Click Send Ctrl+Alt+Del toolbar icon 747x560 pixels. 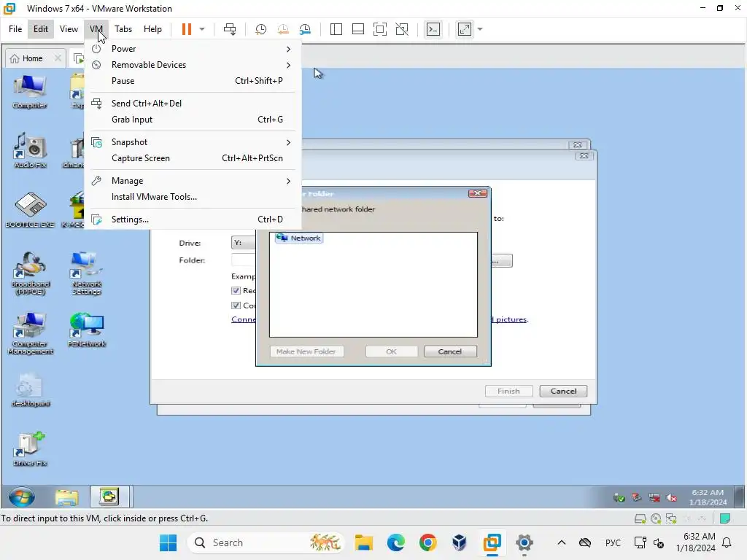[x=230, y=29]
